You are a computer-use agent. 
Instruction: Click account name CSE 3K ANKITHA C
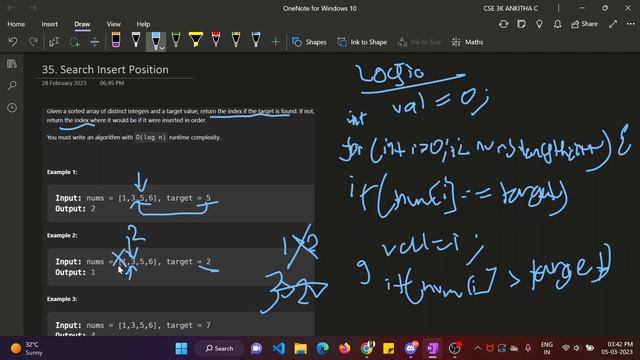point(510,8)
